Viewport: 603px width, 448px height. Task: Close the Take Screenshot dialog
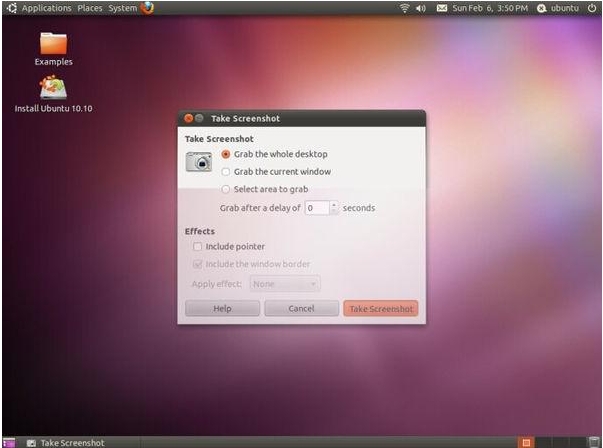click(x=188, y=118)
